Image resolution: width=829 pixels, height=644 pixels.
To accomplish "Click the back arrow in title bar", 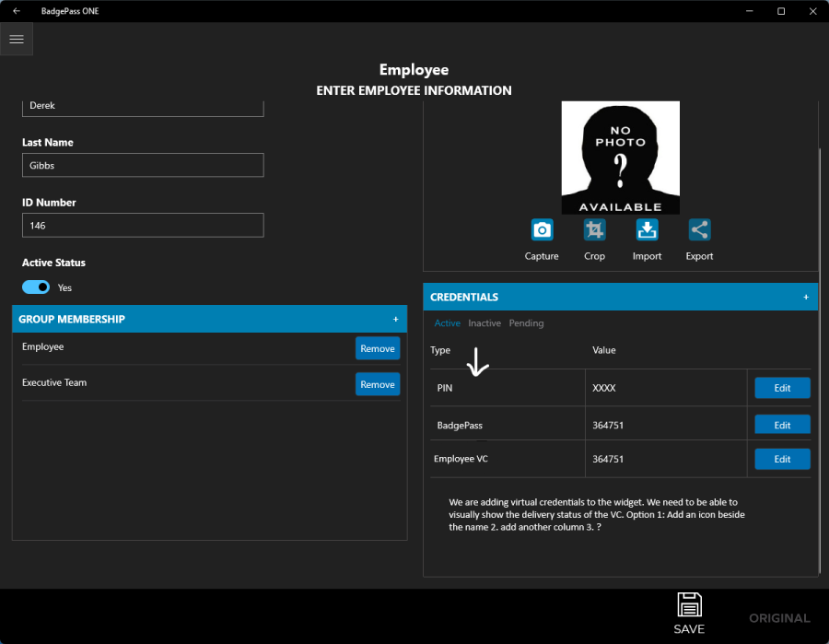I will tap(17, 11).
